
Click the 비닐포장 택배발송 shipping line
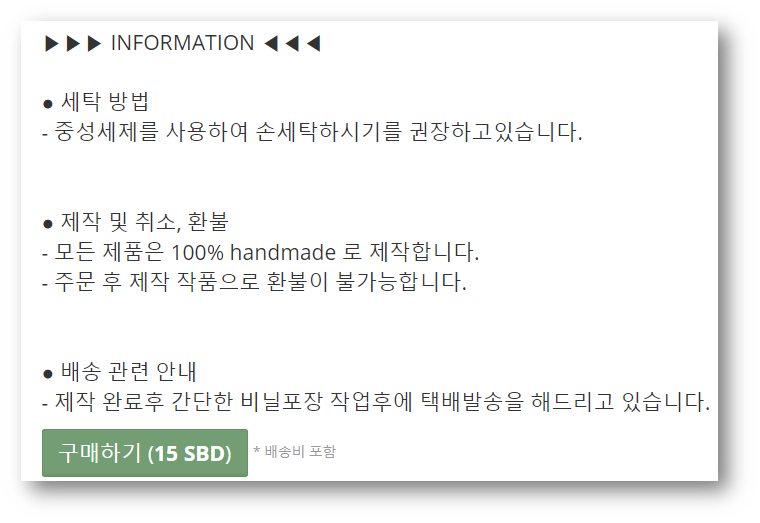point(376,402)
